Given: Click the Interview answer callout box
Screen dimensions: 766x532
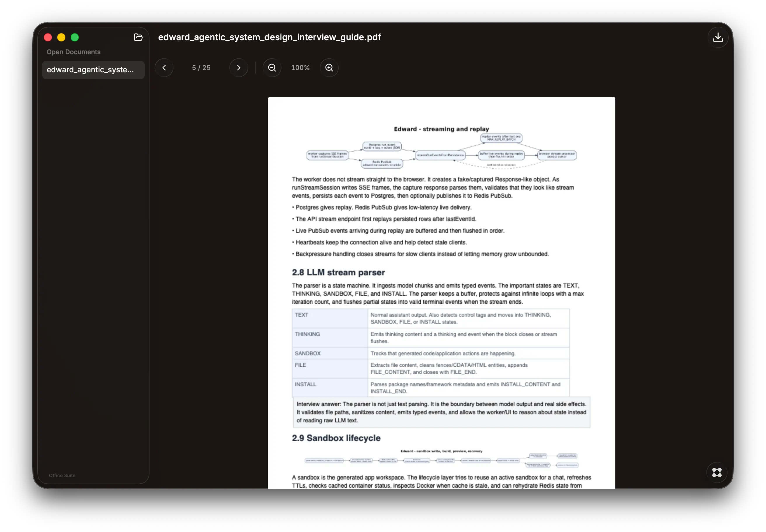Looking at the screenshot, I should click(441, 412).
